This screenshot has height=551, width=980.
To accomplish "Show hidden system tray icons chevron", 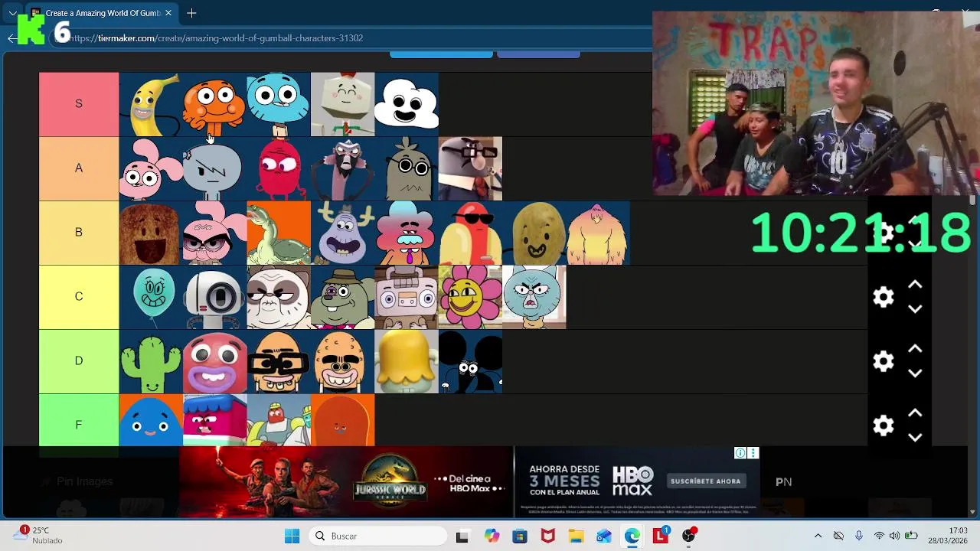I will point(818,536).
